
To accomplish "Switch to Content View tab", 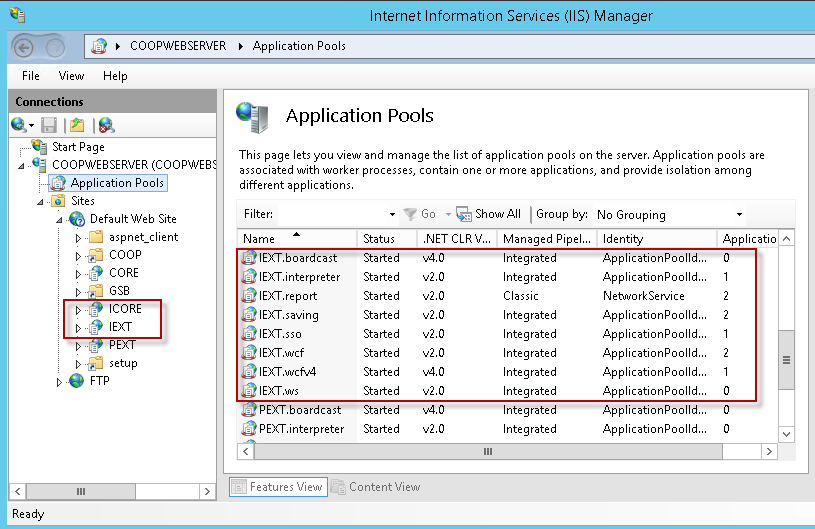I will pos(376,487).
